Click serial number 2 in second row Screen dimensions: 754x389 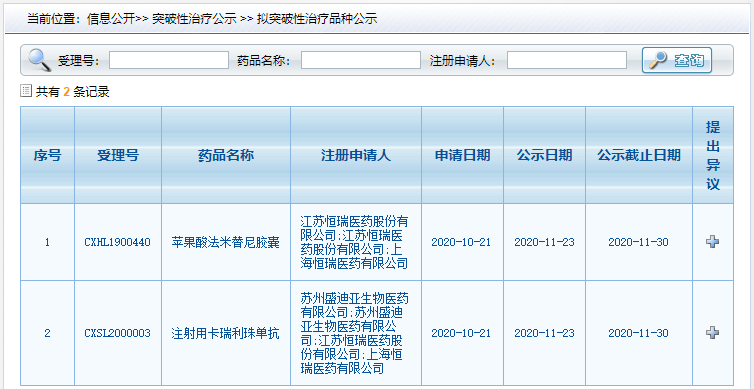click(x=47, y=333)
